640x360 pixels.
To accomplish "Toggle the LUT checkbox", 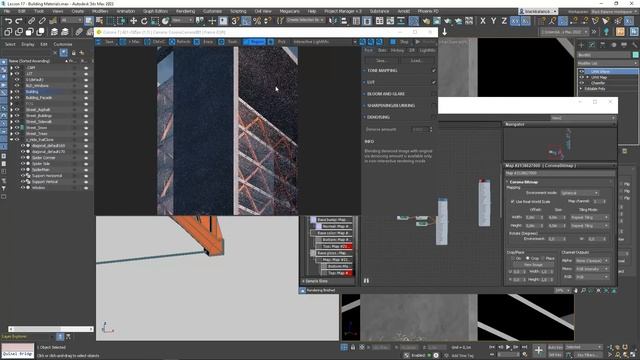I will click(433, 82).
